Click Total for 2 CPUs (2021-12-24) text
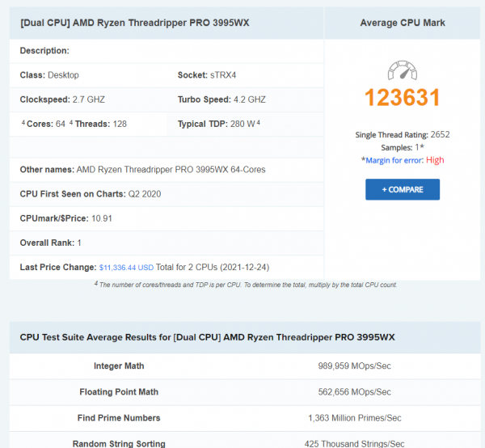The image size is (485, 448). point(213,268)
